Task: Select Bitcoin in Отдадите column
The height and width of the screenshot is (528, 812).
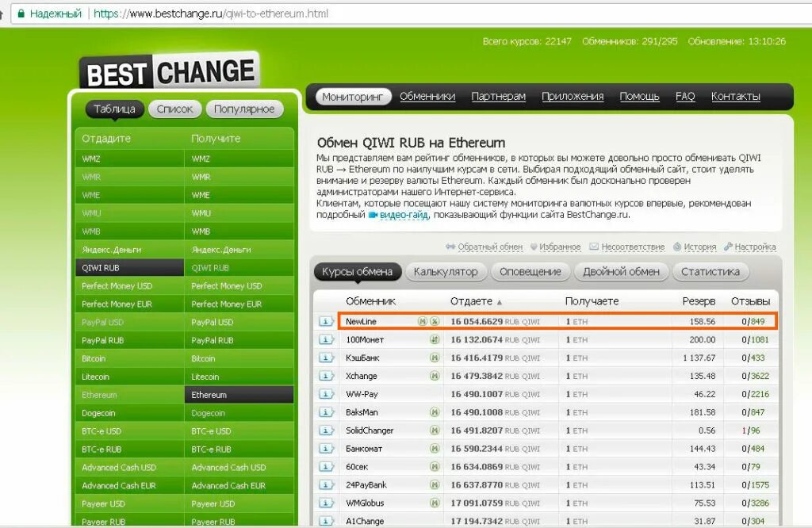Action: tap(129, 358)
